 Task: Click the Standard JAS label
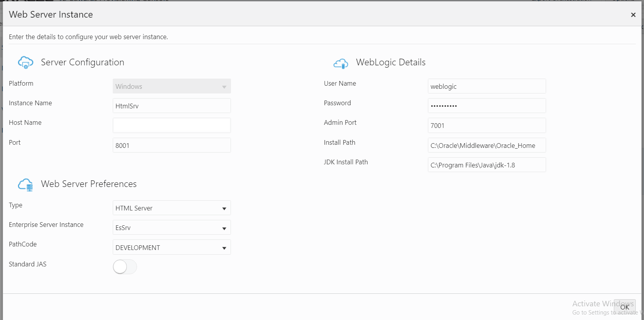pos(28,264)
